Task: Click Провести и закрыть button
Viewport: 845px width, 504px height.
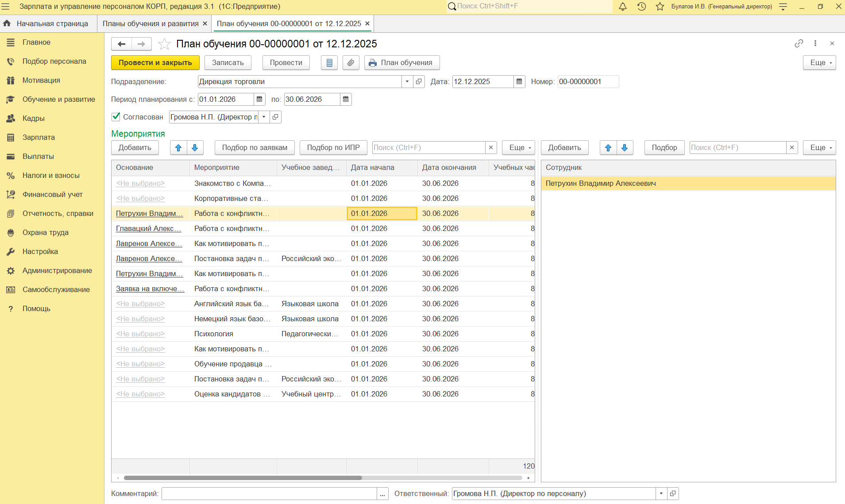Action: pyautogui.click(x=155, y=63)
